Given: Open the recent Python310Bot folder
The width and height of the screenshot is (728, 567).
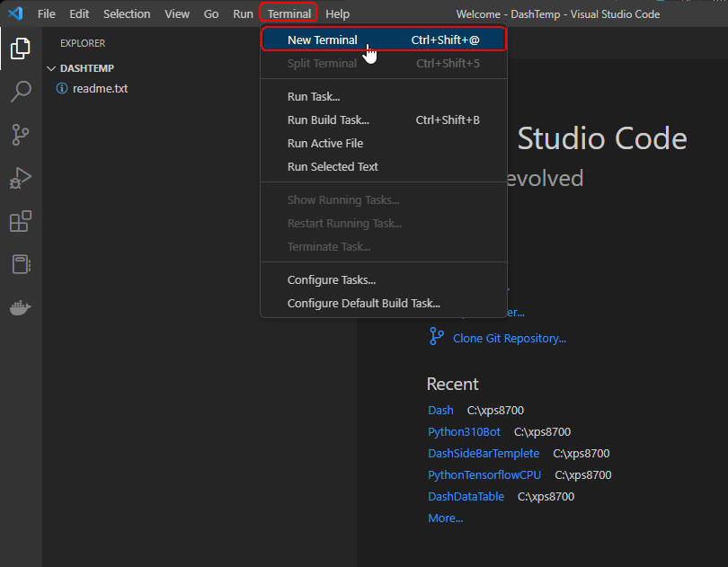Looking at the screenshot, I should click(465, 432).
